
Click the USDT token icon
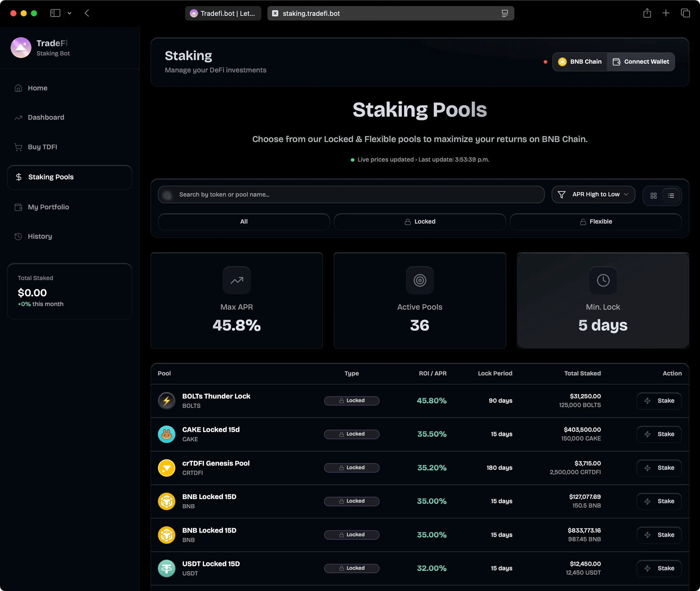point(166,568)
